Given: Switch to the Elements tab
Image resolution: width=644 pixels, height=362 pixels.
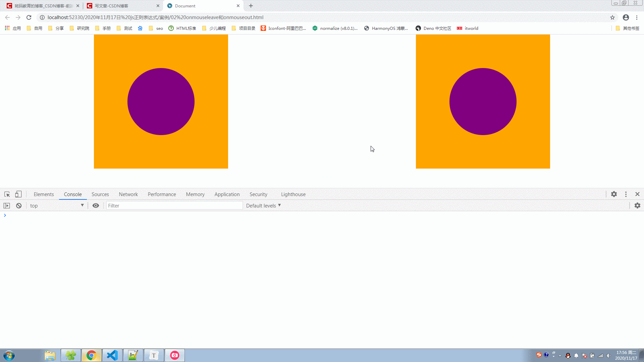Looking at the screenshot, I should click(x=44, y=194).
